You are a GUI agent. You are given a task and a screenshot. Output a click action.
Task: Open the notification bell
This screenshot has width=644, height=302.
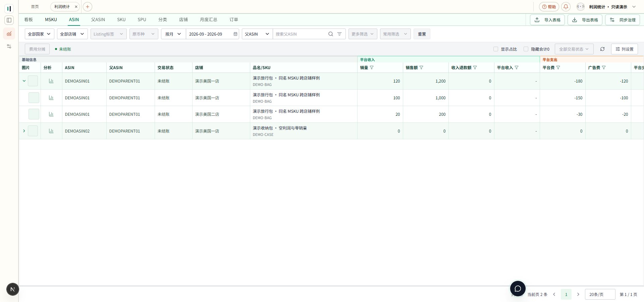[566, 7]
